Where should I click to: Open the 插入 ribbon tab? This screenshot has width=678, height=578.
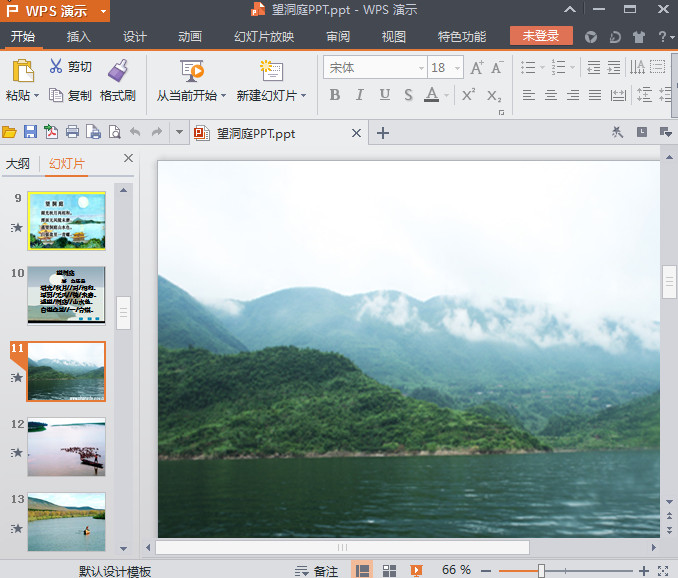coord(79,37)
